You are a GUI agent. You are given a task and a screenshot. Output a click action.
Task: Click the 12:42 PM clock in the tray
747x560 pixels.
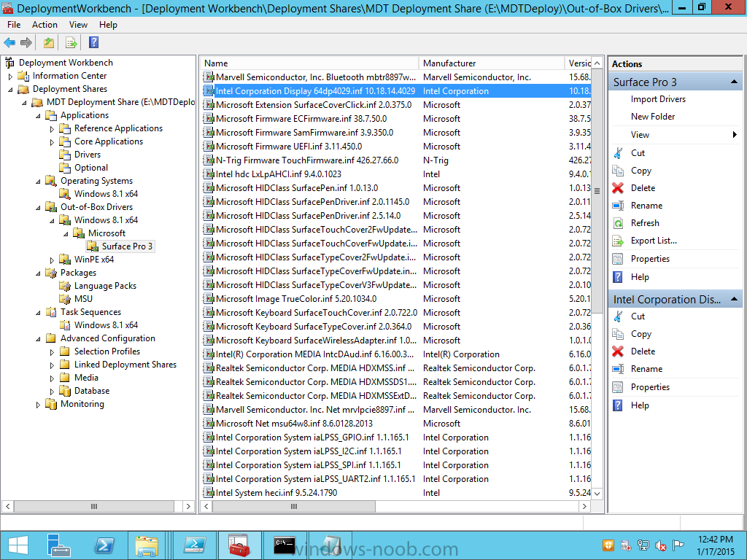(716, 540)
